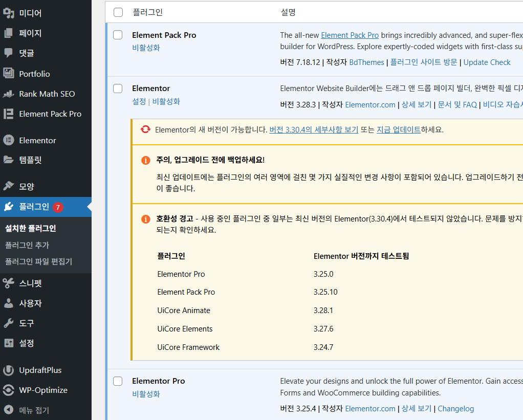523x420 pixels.
Task: Open the WP-Optimize menu label
Action: 43,390
